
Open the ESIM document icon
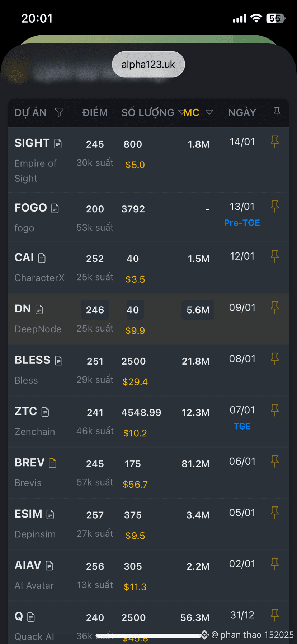tap(51, 514)
